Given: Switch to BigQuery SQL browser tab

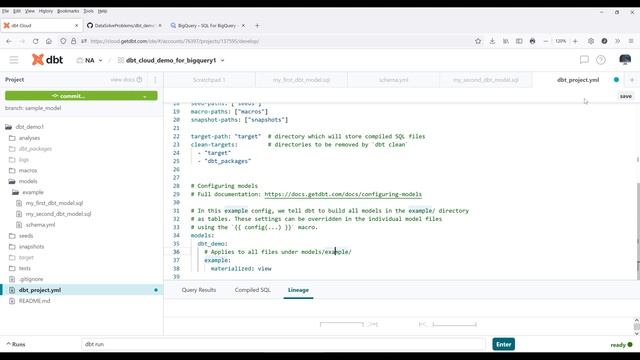Looking at the screenshot, I should [x=207, y=25].
